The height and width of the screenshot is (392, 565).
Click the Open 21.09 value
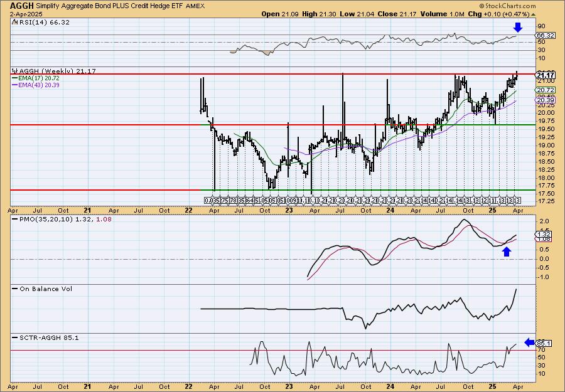[x=280, y=14]
